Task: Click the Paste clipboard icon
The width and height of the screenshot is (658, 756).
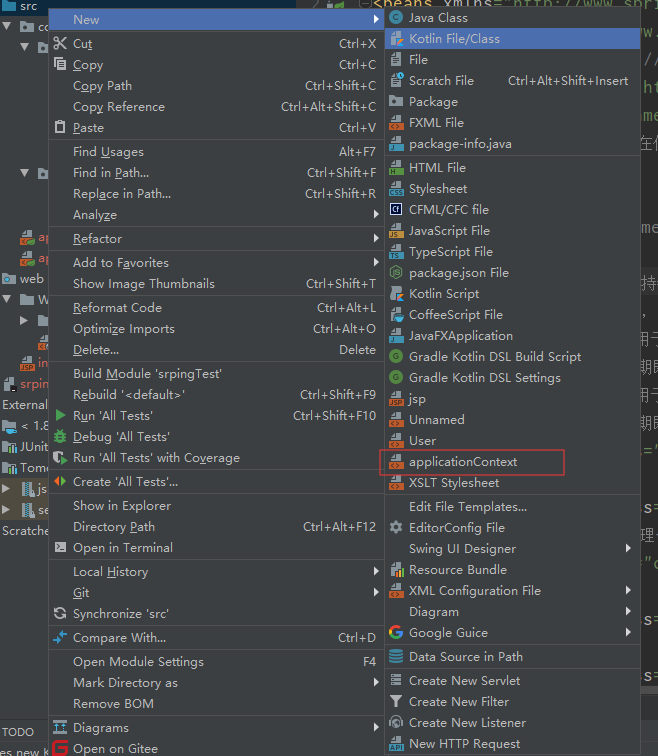Action: click(60, 127)
